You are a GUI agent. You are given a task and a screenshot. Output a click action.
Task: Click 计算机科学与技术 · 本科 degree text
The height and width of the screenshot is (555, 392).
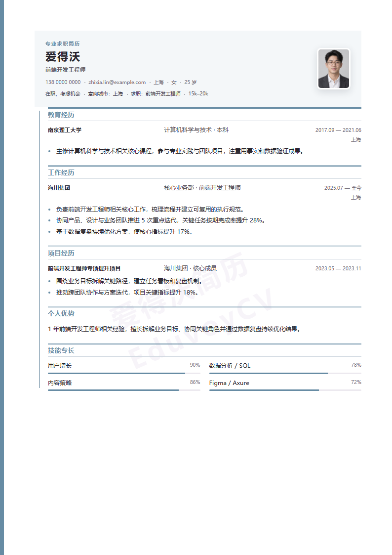coord(196,130)
